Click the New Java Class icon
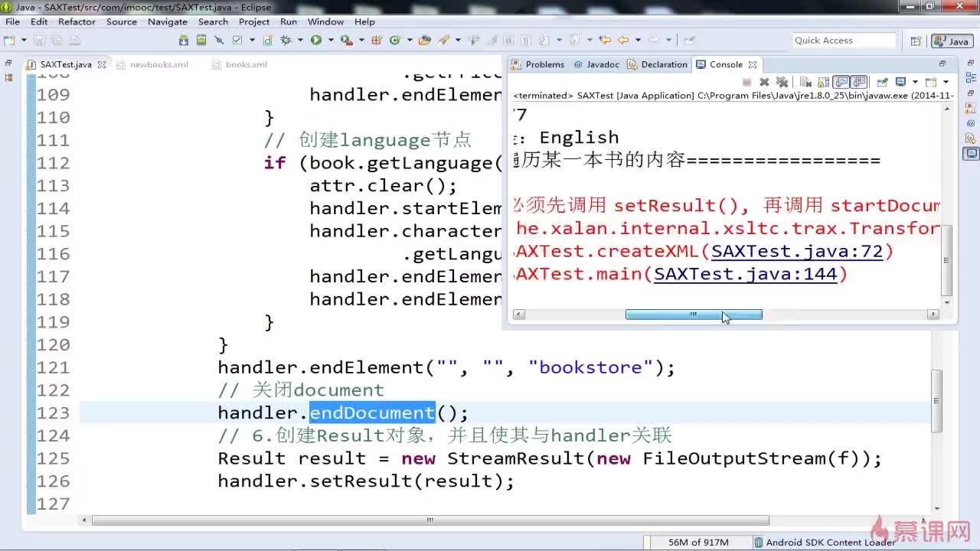The width and height of the screenshot is (980, 551). [x=394, y=41]
